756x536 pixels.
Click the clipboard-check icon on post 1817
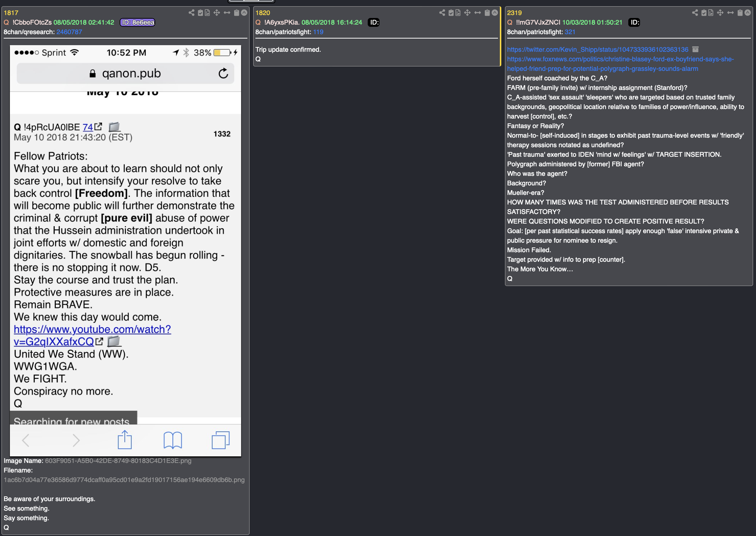click(x=200, y=13)
